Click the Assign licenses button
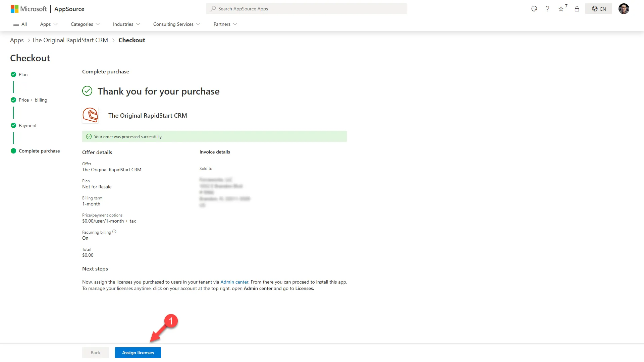Screen dimensions: 644x362 [x=138, y=353]
